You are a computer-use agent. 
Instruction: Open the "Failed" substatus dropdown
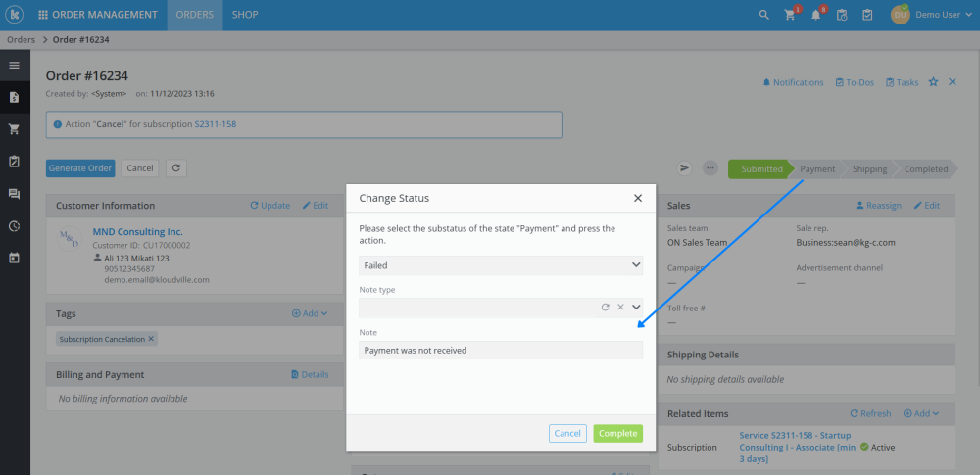pos(500,265)
